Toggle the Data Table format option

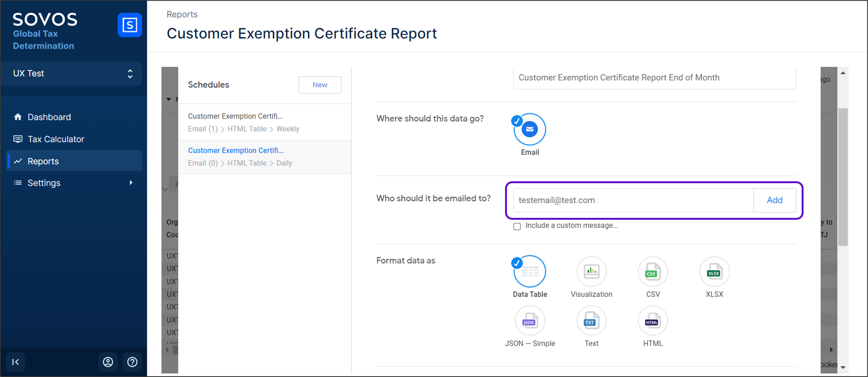530,271
